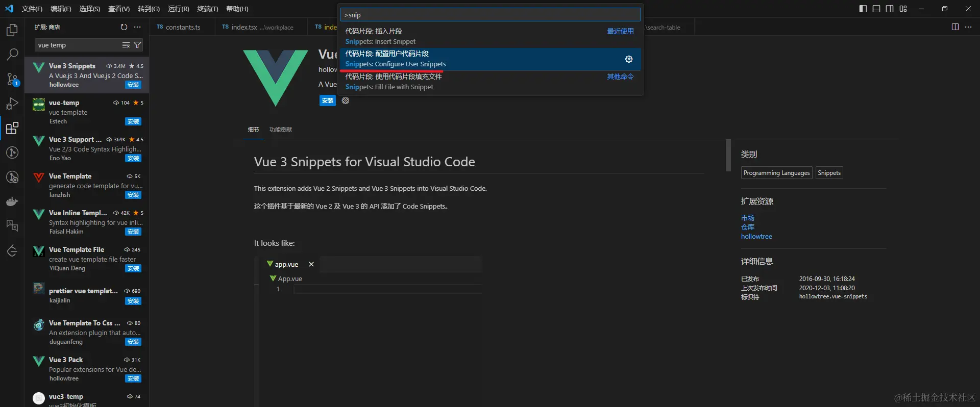Screen dimensions: 980x407
Task: Toggle primary side bar layout icon
Action: click(863, 9)
